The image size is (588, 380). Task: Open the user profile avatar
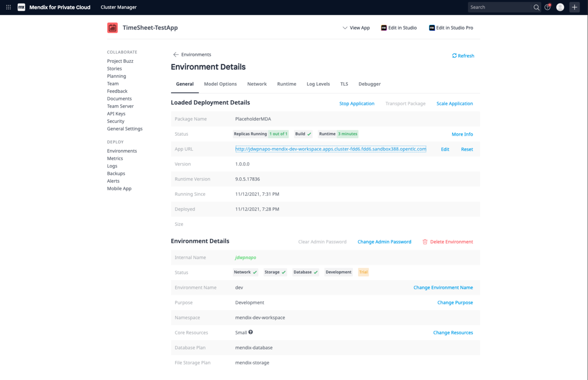click(560, 7)
